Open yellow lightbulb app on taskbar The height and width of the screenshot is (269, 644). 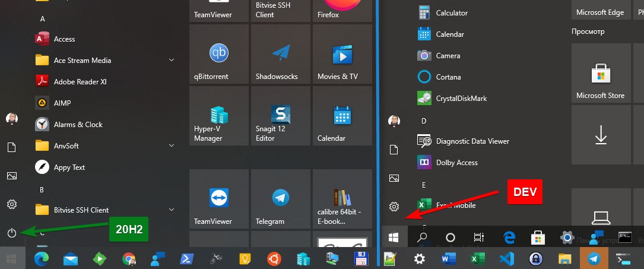245,258
